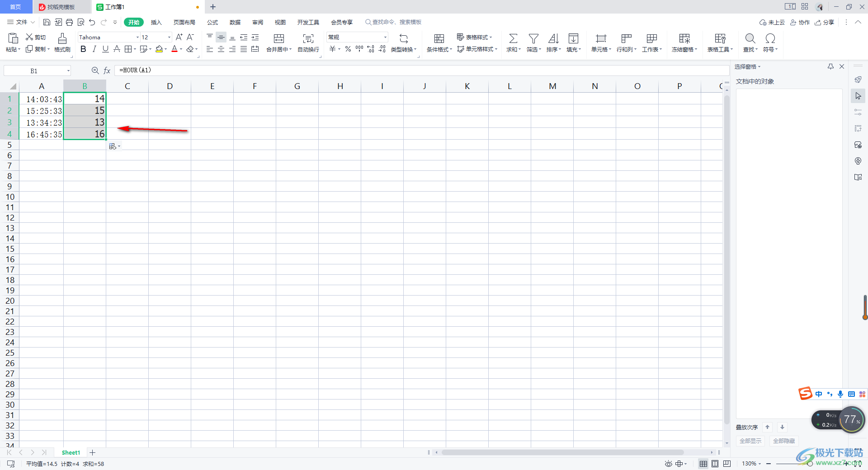Click the increase indent icon
Image resolution: width=868 pixels, height=470 pixels.
(x=255, y=37)
